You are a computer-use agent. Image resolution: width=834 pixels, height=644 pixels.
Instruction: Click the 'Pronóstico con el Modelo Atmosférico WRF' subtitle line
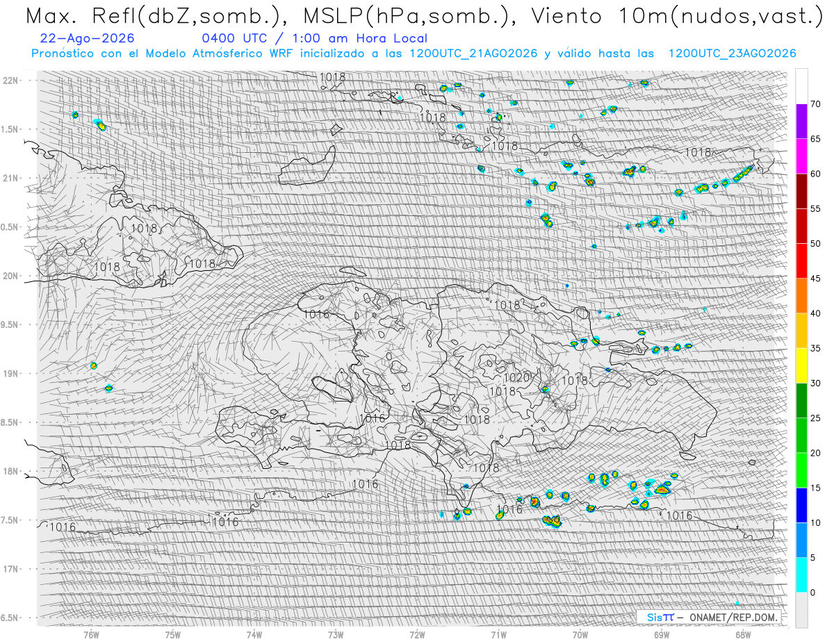click(x=414, y=53)
